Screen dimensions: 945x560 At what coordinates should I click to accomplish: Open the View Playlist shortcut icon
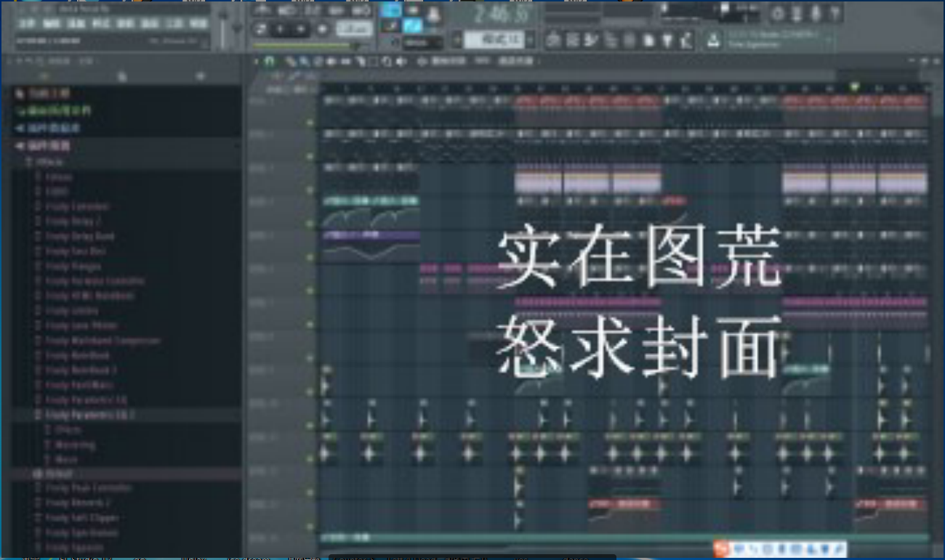click(x=554, y=40)
